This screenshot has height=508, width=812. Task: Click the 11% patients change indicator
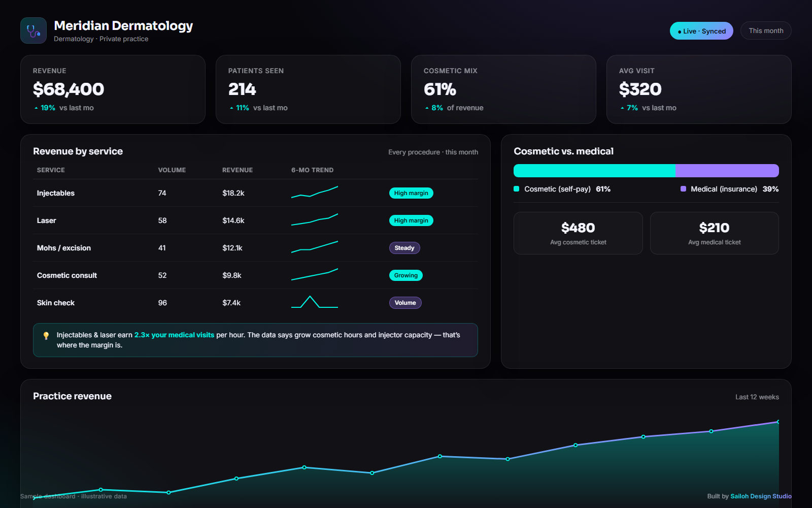coord(240,108)
